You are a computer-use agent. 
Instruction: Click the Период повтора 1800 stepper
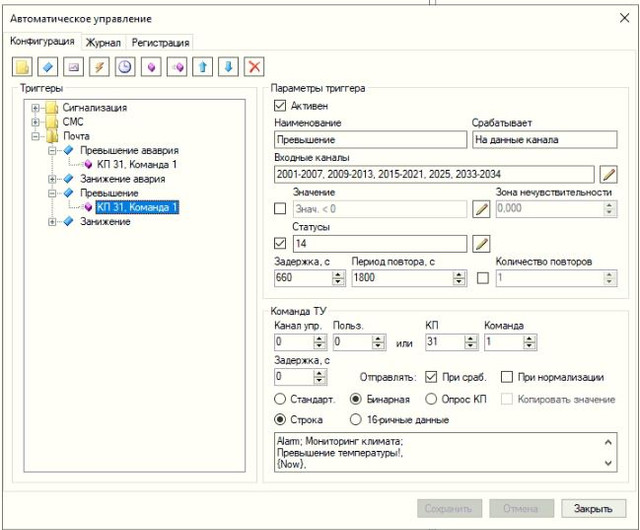pyautogui.click(x=409, y=278)
